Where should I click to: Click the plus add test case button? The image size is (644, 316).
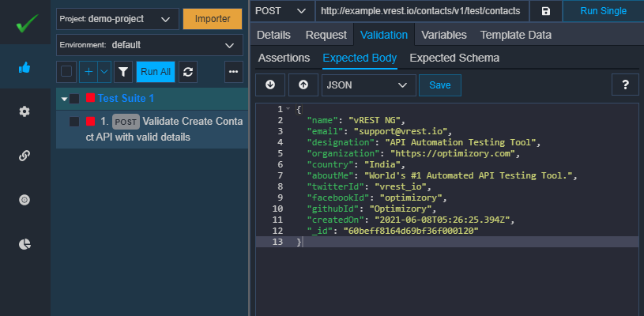pyautogui.click(x=89, y=72)
